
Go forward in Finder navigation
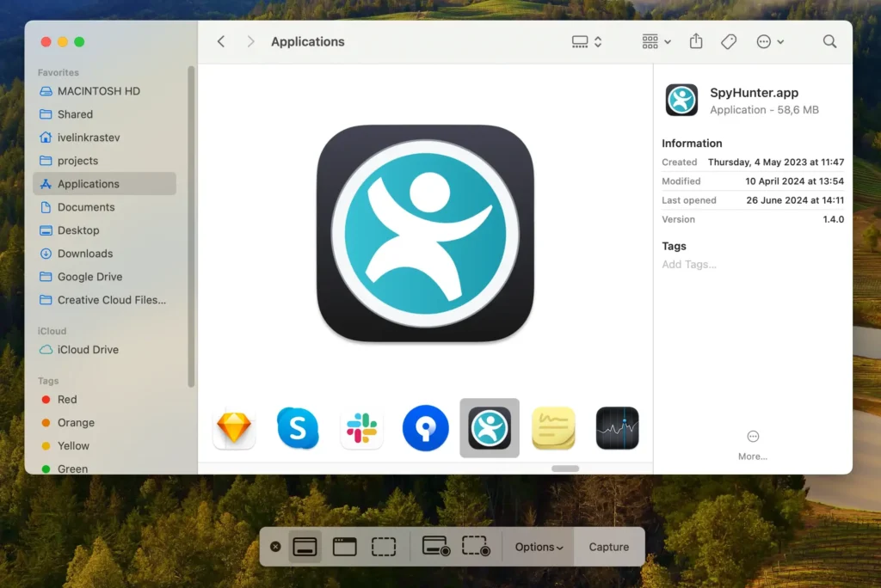(250, 41)
